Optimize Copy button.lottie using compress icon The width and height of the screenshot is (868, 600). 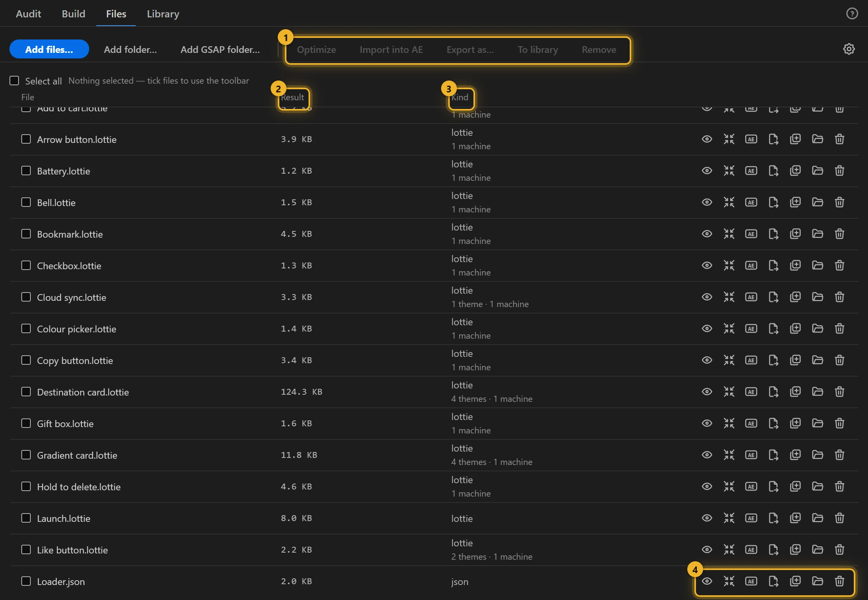click(729, 360)
